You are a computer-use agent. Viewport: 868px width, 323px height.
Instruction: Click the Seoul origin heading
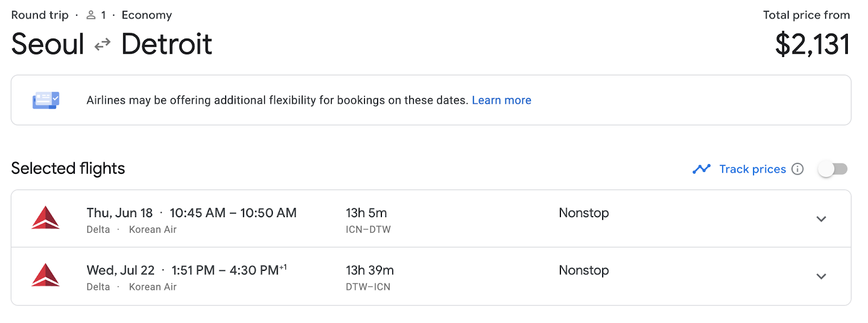point(48,44)
